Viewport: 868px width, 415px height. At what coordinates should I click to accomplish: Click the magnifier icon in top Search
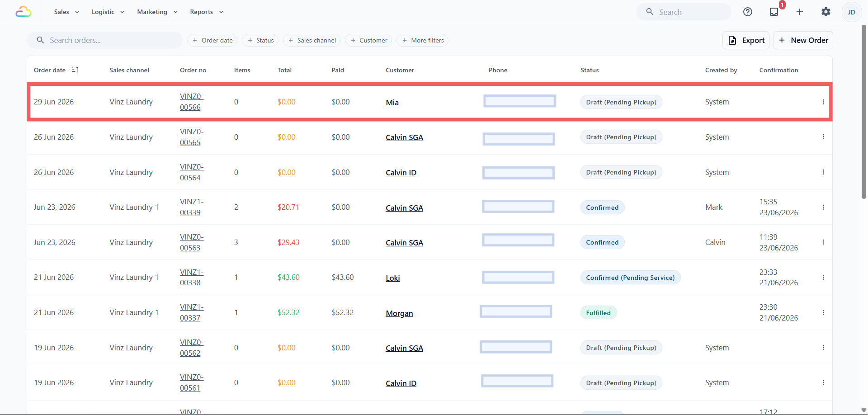tap(650, 12)
